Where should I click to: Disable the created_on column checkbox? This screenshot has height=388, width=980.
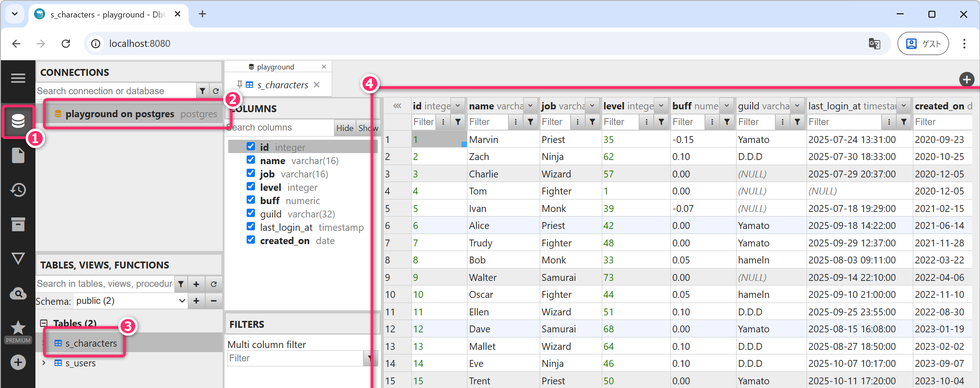point(251,240)
